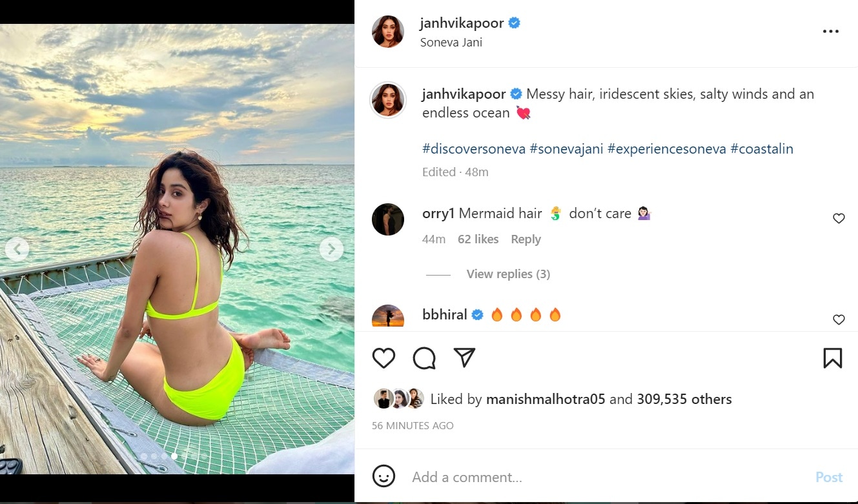Open the three-dot more options menu
858x504 pixels.
point(830,32)
